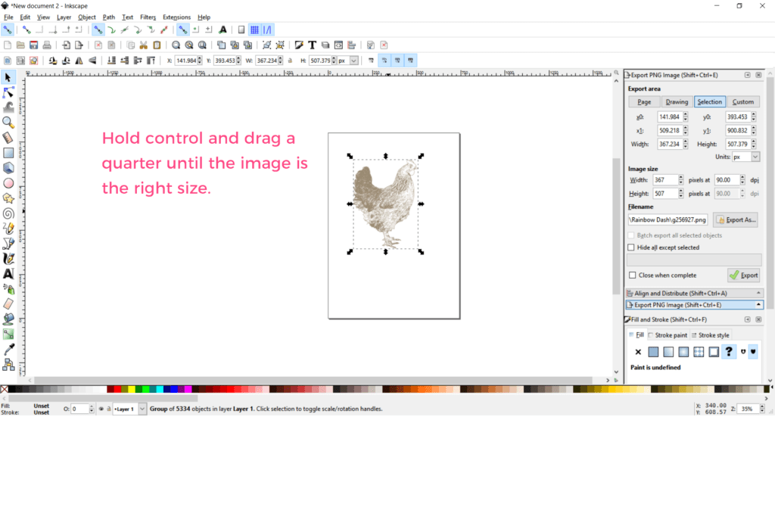The image size is (775, 532).
Task: Click Zoom to fit selection icon
Action: [176, 45]
